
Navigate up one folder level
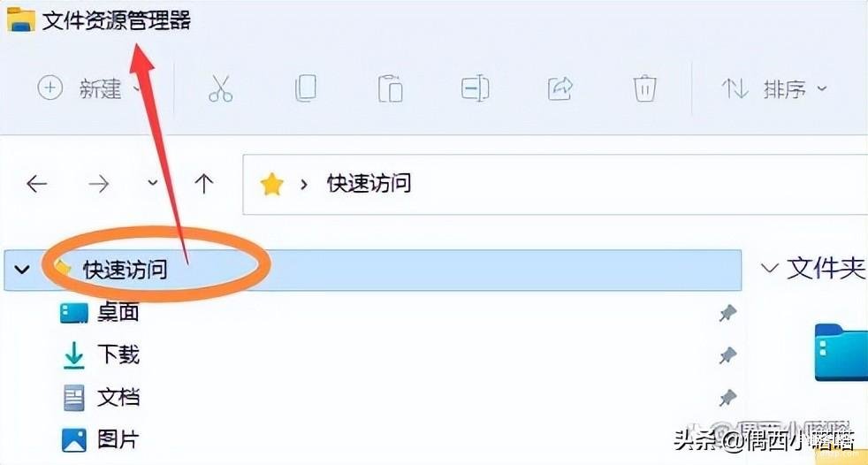203,184
